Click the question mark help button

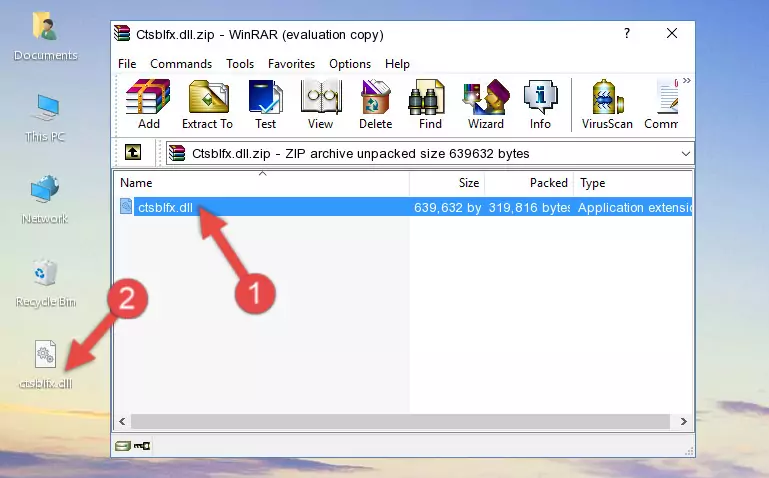coord(627,33)
